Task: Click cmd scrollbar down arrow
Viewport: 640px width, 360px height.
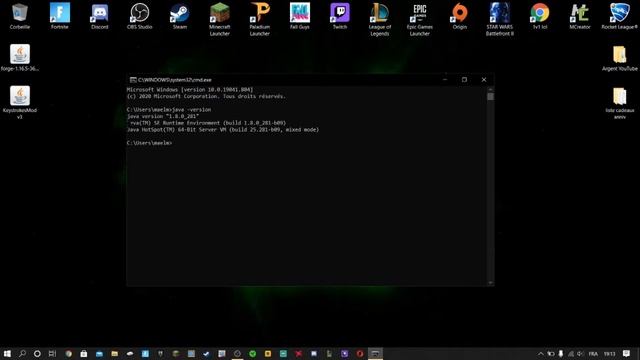Action: tap(491, 282)
